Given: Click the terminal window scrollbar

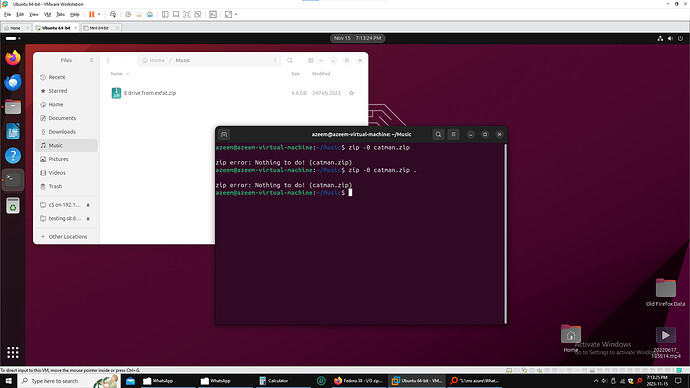Looking at the screenshot, I should click(505, 233).
